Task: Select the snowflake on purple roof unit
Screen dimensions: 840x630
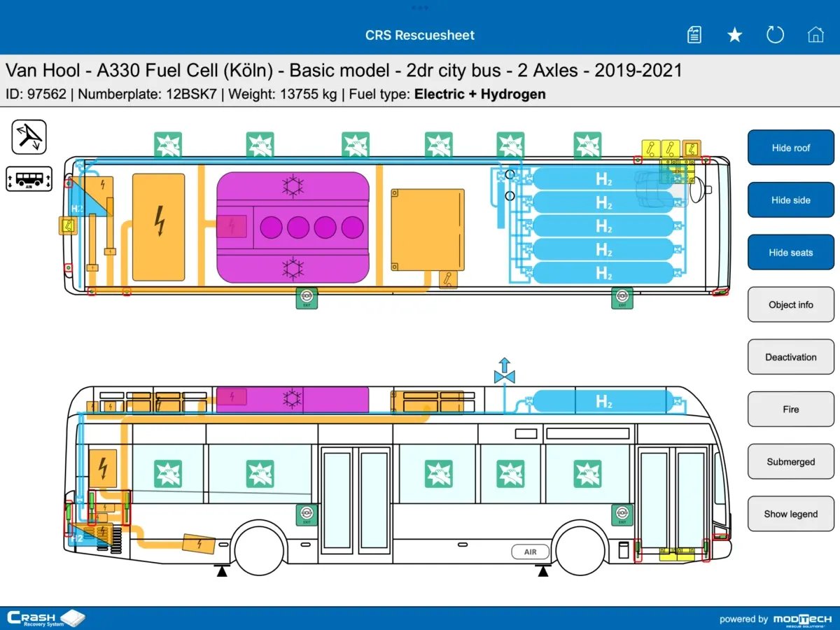Action: 293,186
